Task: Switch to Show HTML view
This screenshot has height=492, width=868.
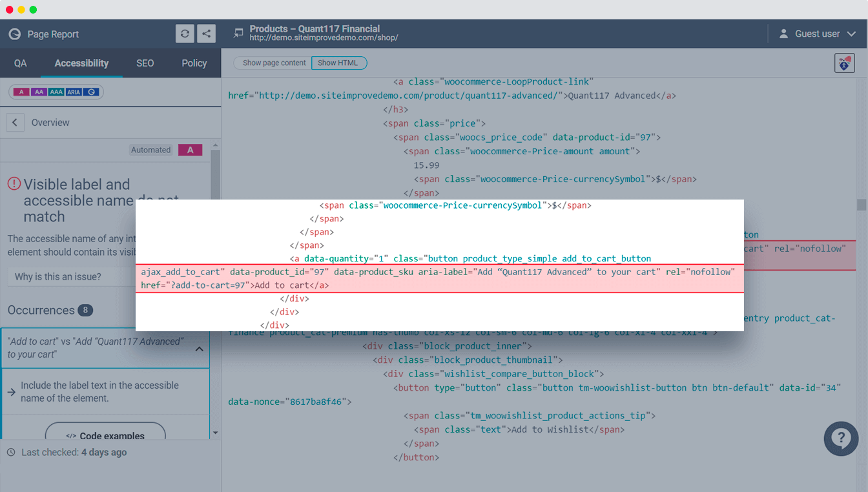Action: (x=338, y=63)
